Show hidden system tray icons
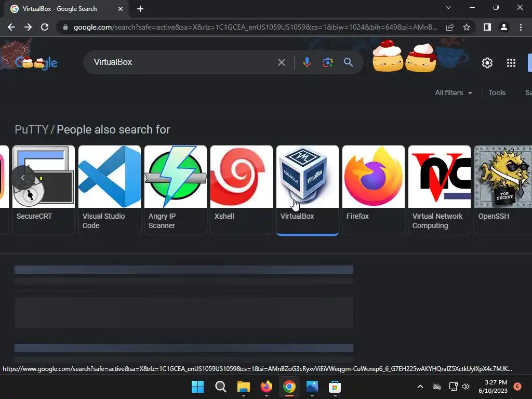 [420, 387]
